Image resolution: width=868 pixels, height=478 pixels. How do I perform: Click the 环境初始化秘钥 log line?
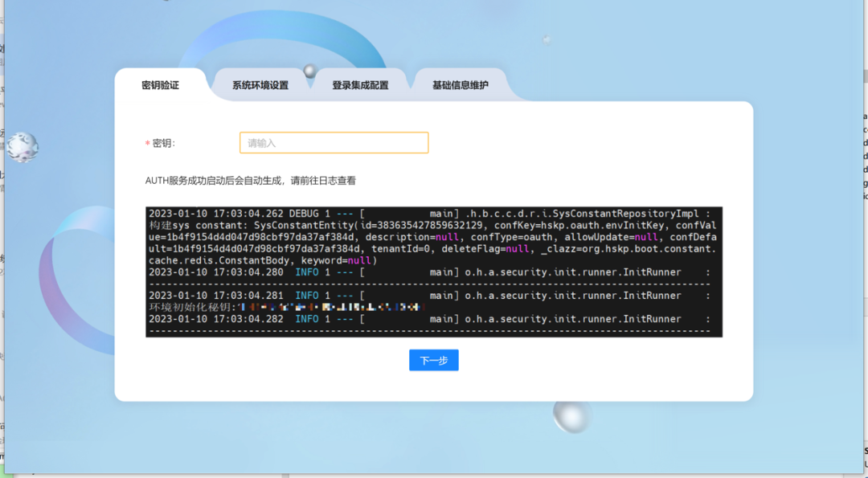tap(287, 307)
